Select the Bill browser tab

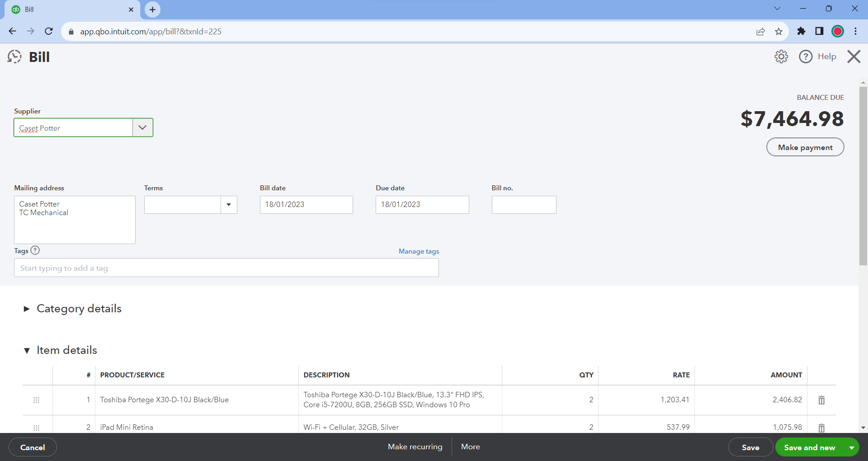(72, 9)
